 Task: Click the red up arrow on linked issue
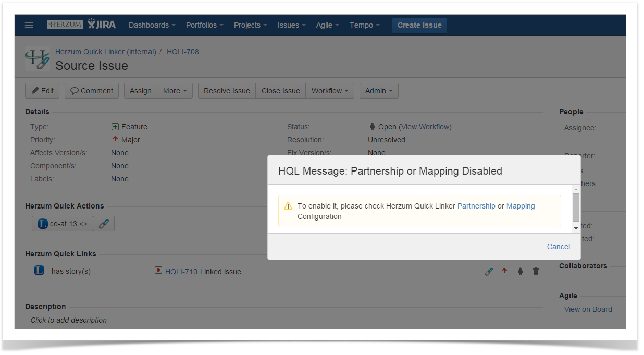point(504,271)
